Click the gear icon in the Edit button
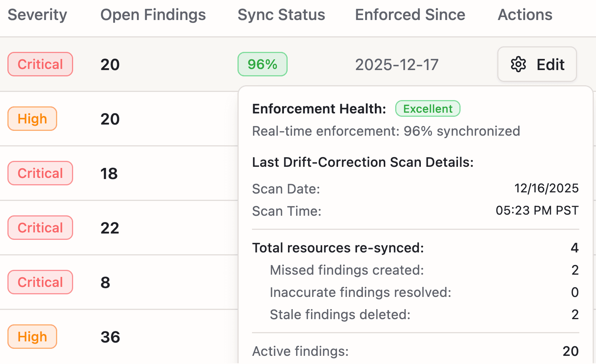The width and height of the screenshot is (596, 364). pyautogui.click(x=518, y=64)
